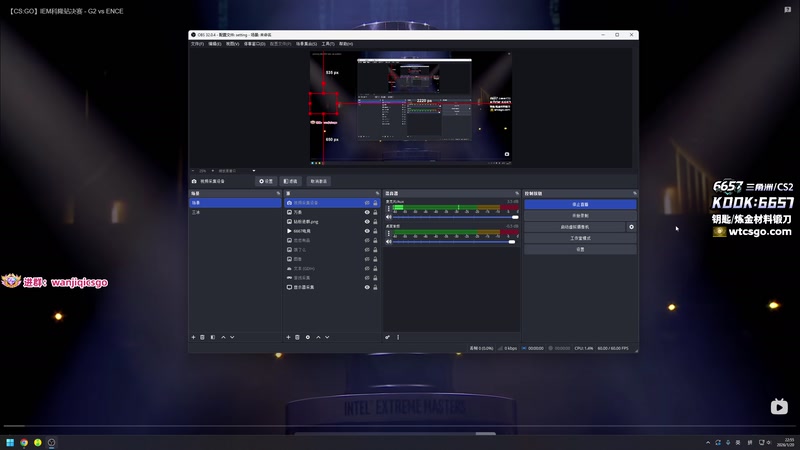Move source up with Sources panel arrow
Screen dimensions: 800x450
coord(318,337)
